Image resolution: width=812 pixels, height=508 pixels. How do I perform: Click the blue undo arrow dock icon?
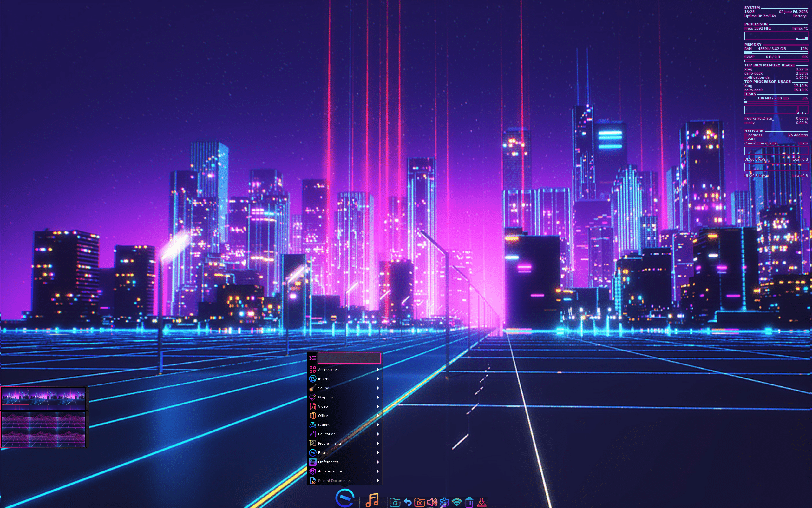pyautogui.click(x=407, y=502)
